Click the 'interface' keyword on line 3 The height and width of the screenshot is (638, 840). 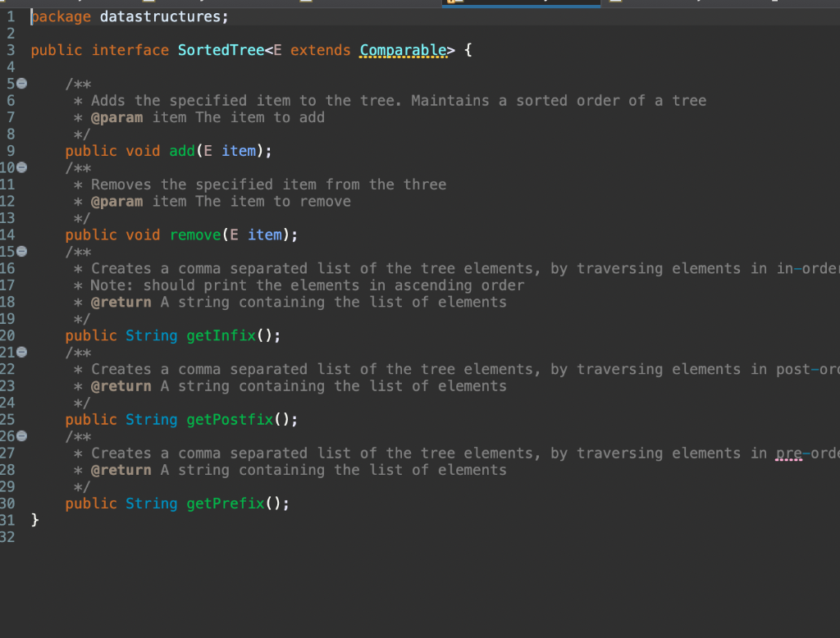[130, 50]
